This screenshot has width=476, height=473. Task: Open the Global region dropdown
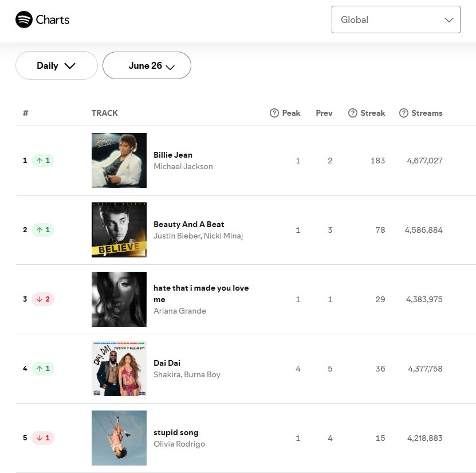(x=396, y=19)
